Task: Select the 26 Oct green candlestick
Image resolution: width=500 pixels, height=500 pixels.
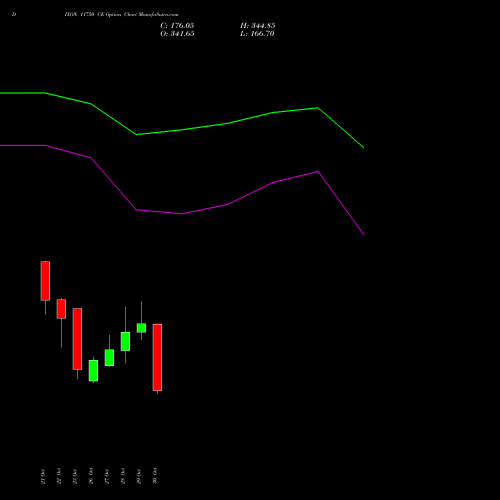Action: click(x=93, y=370)
